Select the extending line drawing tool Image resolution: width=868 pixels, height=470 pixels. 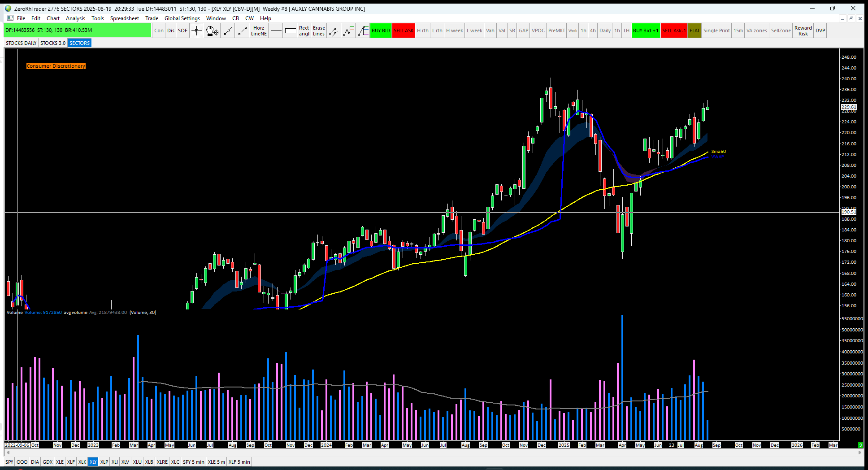[228, 30]
